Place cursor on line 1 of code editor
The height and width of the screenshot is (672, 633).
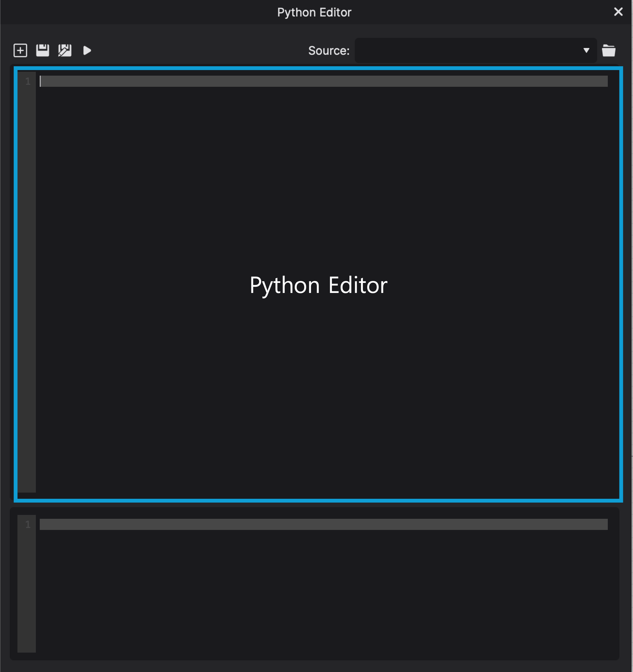(203, 81)
